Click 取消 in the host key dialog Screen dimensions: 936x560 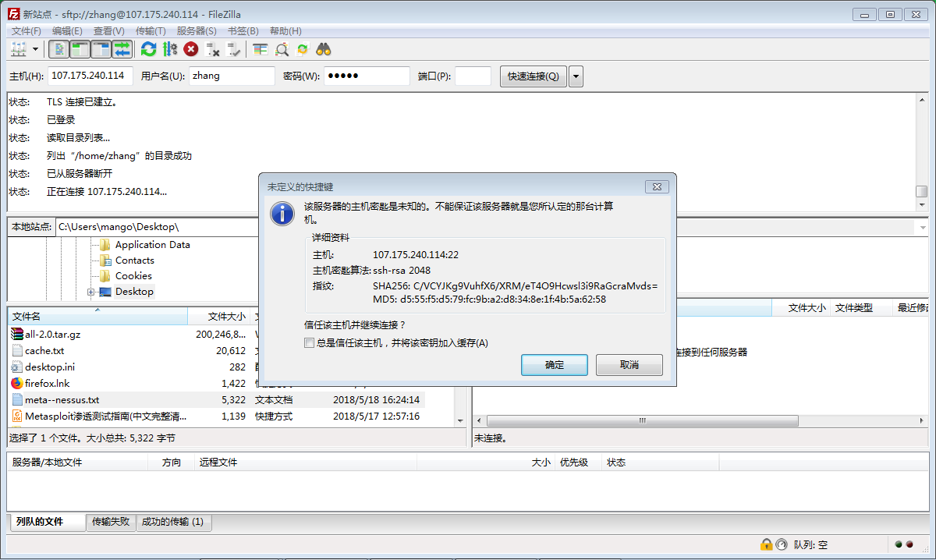coord(629,365)
